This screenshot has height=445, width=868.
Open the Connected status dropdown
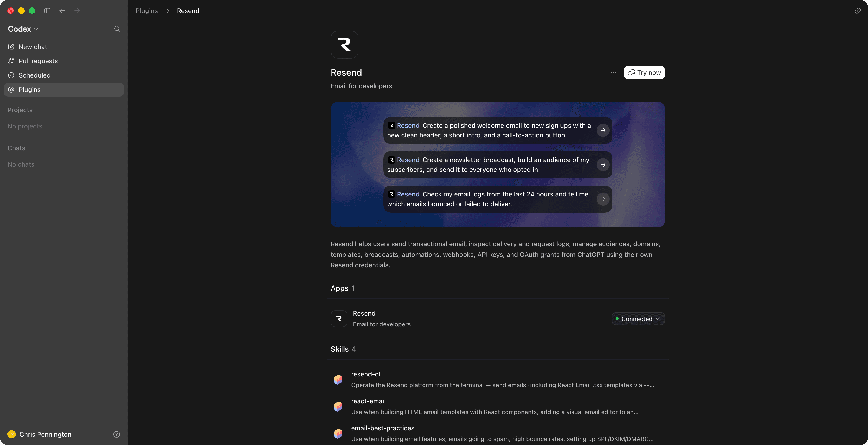coord(638,319)
